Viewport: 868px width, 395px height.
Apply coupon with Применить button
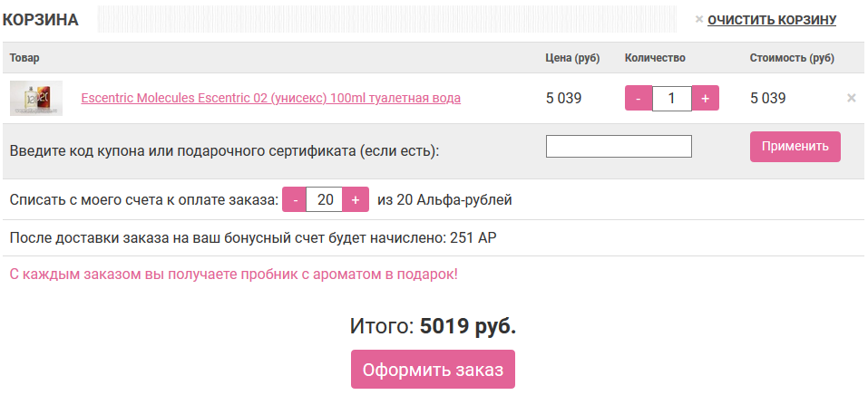tap(795, 147)
